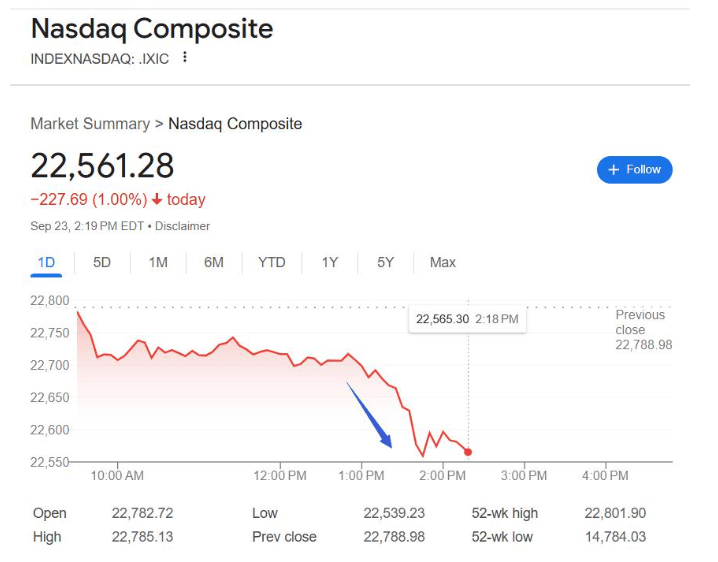The height and width of the screenshot is (562, 718).
Task: Click the plus icon in Follow button
Action: (614, 170)
